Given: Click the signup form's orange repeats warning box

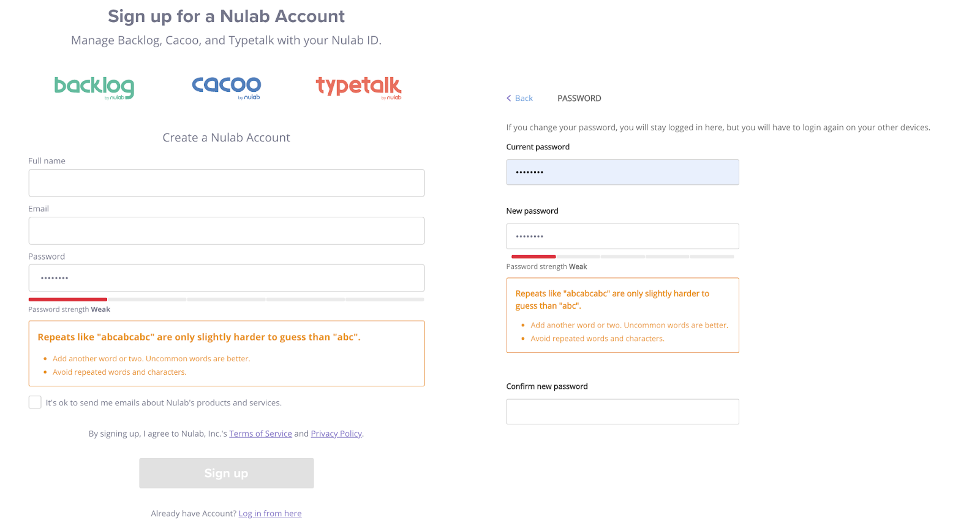Looking at the screenshot, I should click(x=227, y=353).
